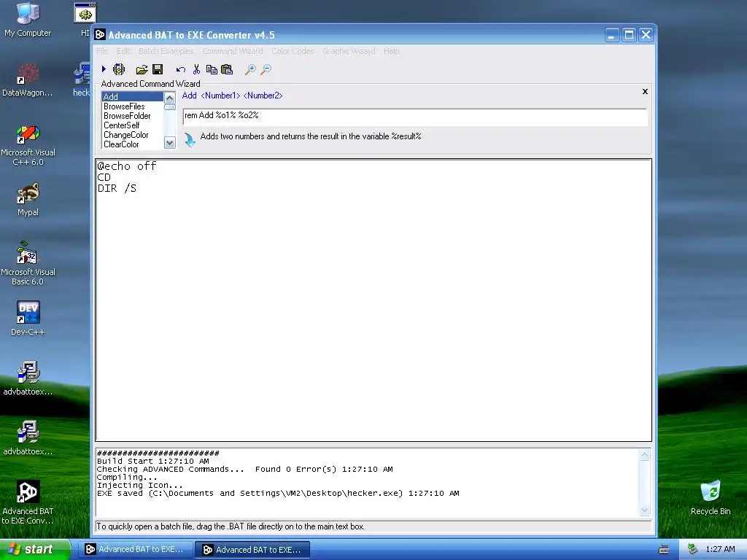The image size is (747, 560).
Task: Click the active Advanced BAT to EXE taskbar button
Action: coord(252,550)
